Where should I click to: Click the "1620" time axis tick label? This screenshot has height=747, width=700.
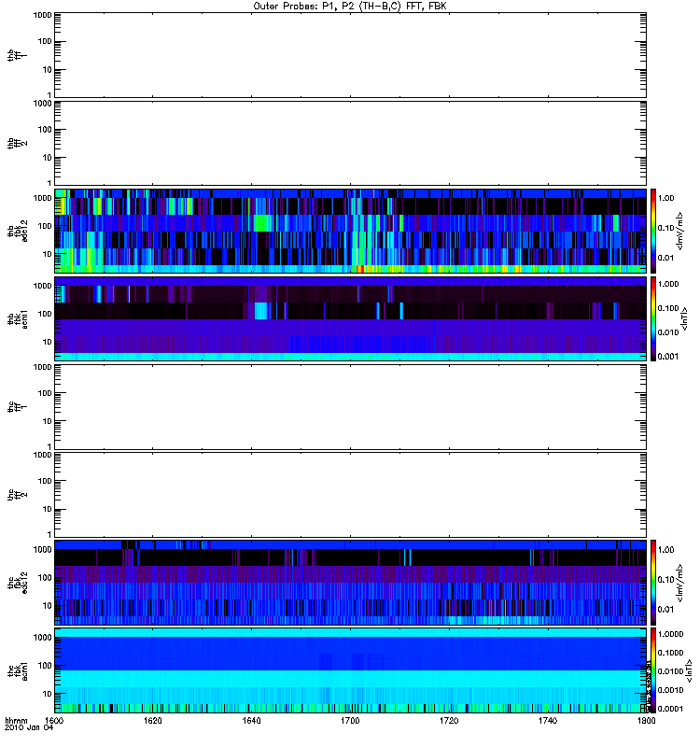[153, 720]
